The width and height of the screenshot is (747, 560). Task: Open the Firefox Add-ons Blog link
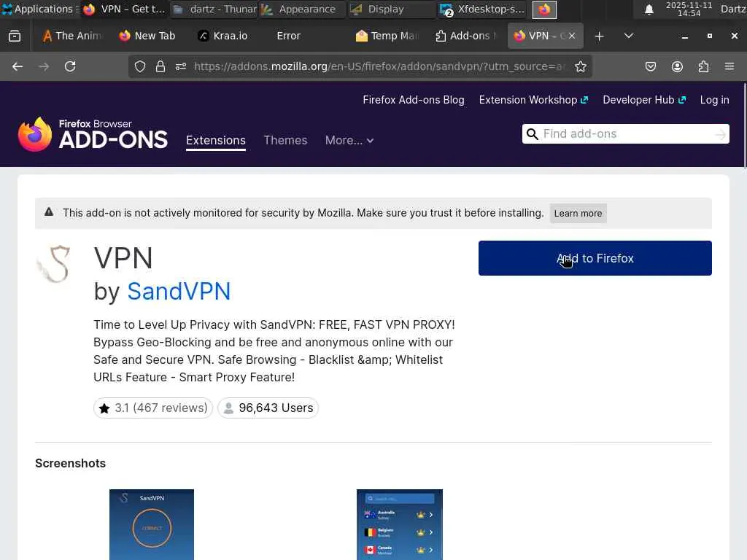pos(413,100)
